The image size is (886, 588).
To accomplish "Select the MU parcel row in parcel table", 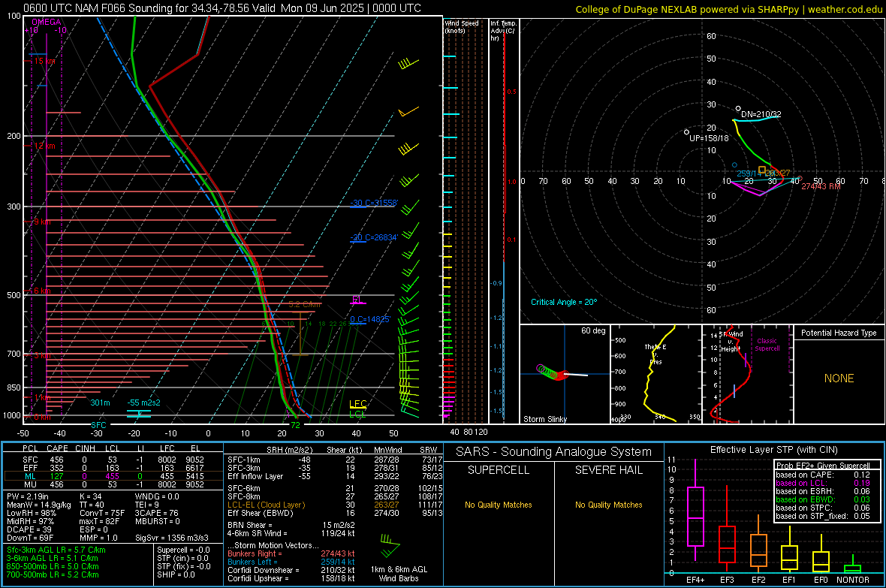I will [x=113, y=484].
